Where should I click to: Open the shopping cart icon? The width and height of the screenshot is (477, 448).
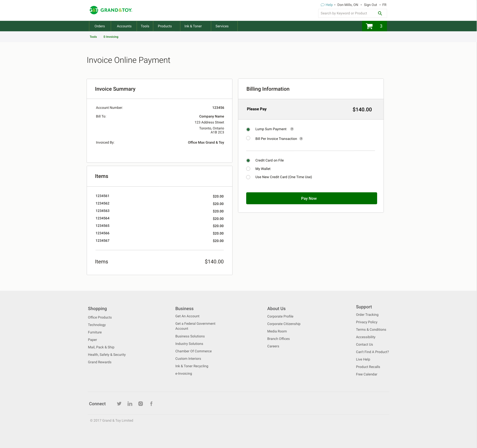pos(369,26)
